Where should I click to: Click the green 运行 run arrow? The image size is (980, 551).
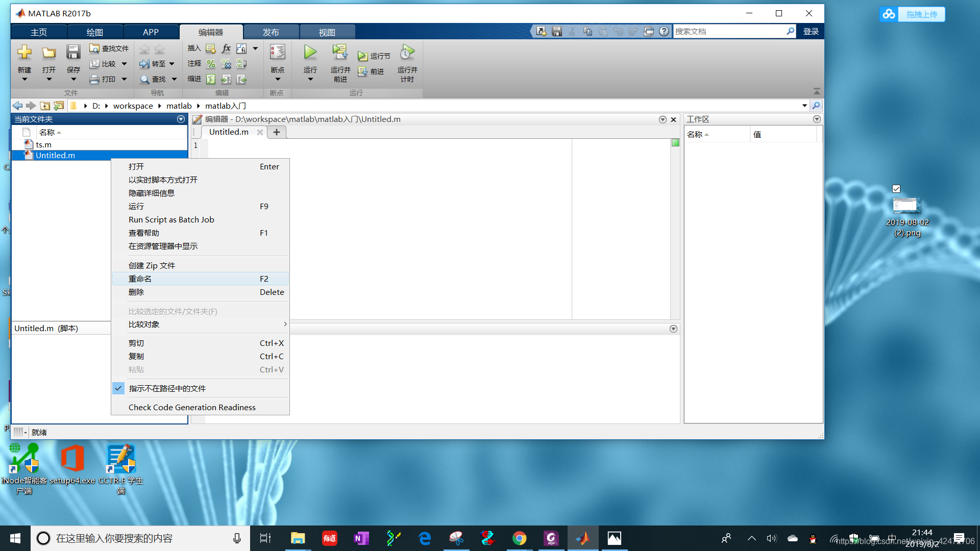pos(310,52)
